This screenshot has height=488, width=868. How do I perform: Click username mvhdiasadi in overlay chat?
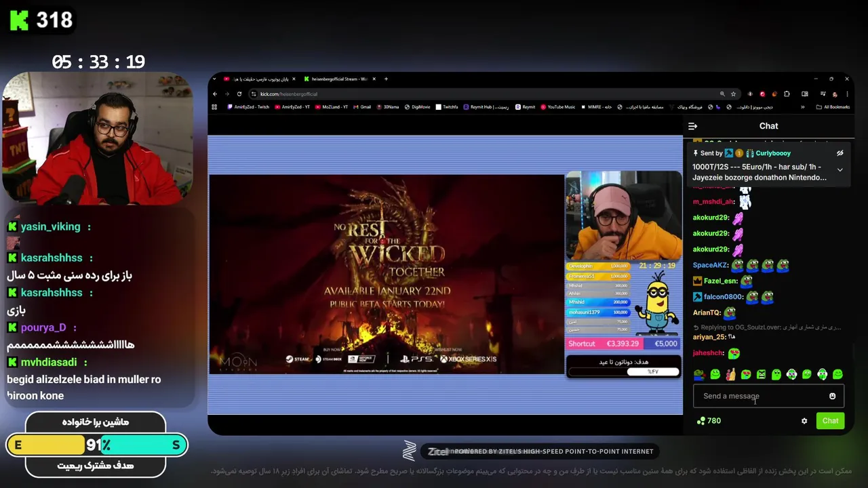[x=49, y=362]
